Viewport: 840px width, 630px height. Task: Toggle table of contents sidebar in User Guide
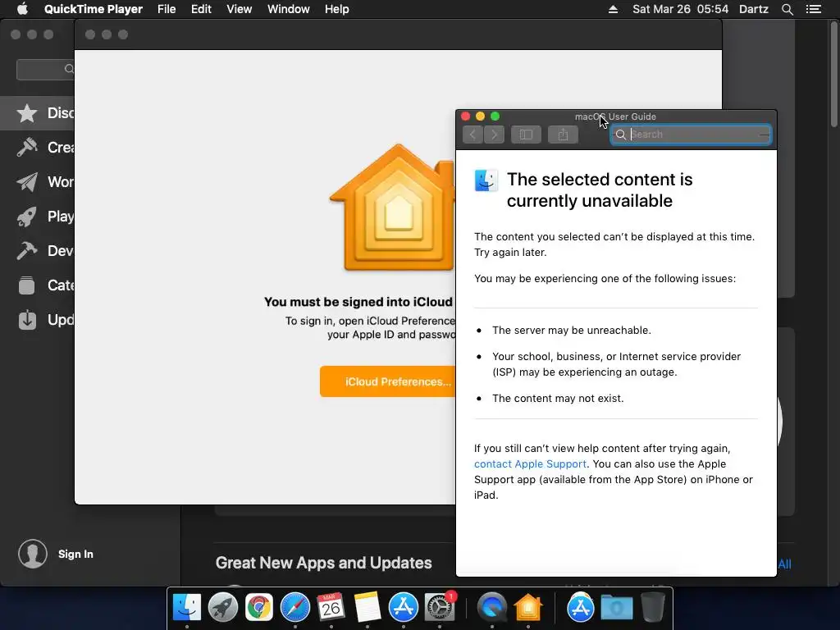[x=526, y=135]
